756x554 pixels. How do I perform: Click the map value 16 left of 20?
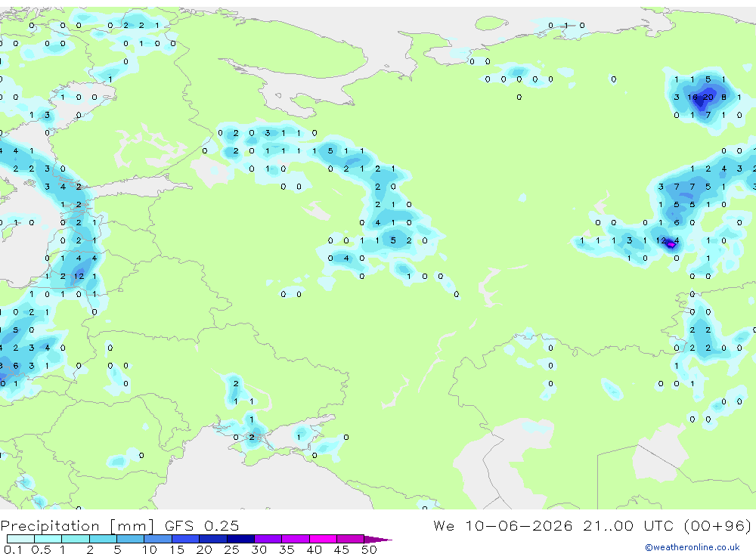pos(692,97)
